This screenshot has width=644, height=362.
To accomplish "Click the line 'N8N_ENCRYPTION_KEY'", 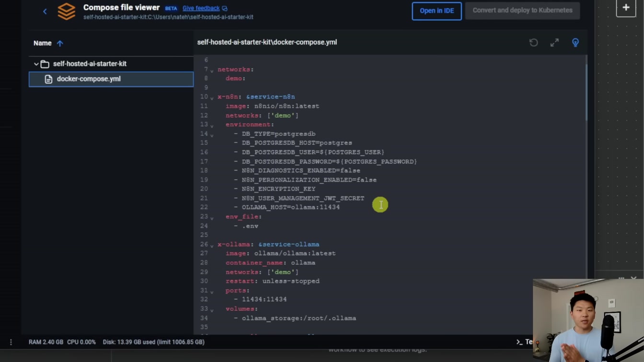I will pos(278,189).
